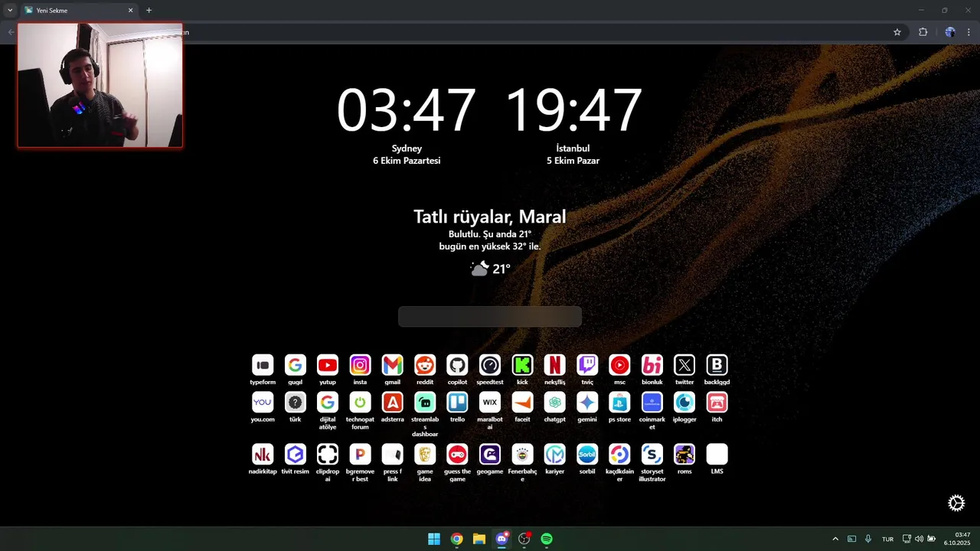Go to the reddit shortcut
Image resolution: width=980 pixels, height=551 pixels.
click(425, 365)
